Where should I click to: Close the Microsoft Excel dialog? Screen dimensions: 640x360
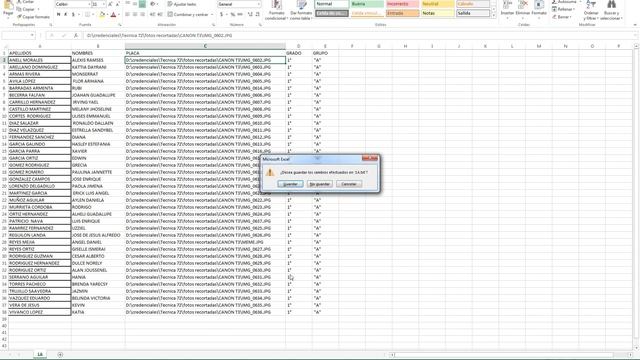[x=370, y=158]
